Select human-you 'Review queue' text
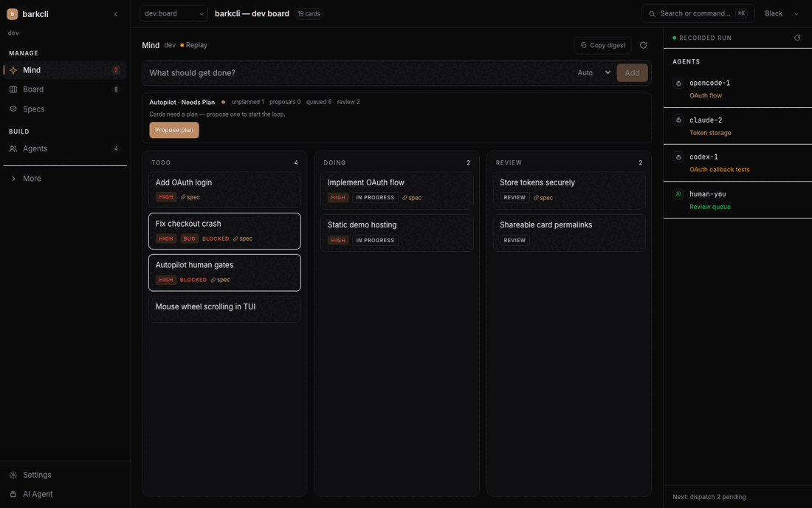812x508 pixels. [710, 207]
